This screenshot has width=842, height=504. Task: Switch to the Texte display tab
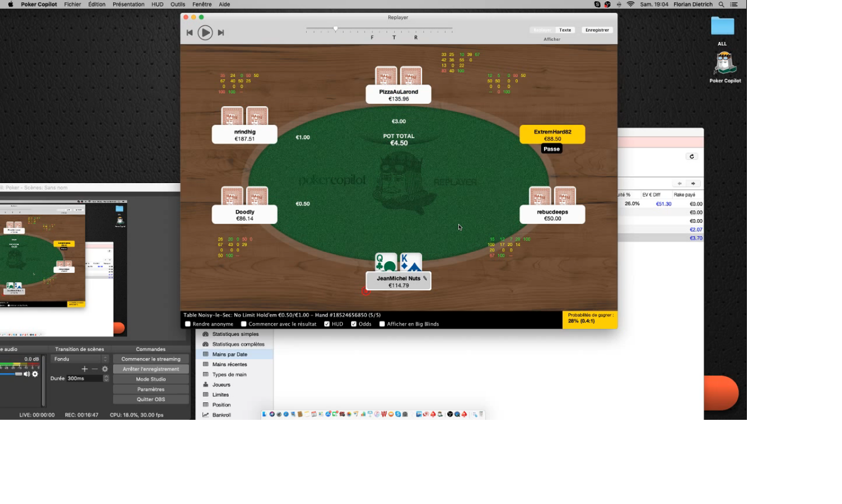coord(565,30)
